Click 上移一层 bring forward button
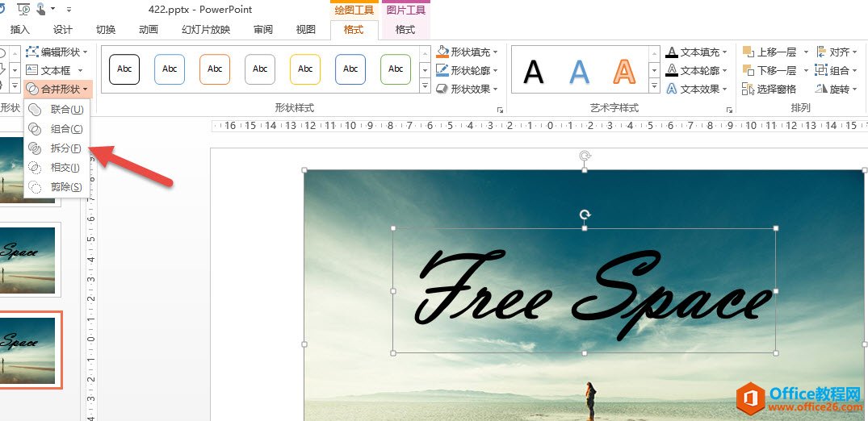This screenshot has height=421, width=868. coord(769,52)
